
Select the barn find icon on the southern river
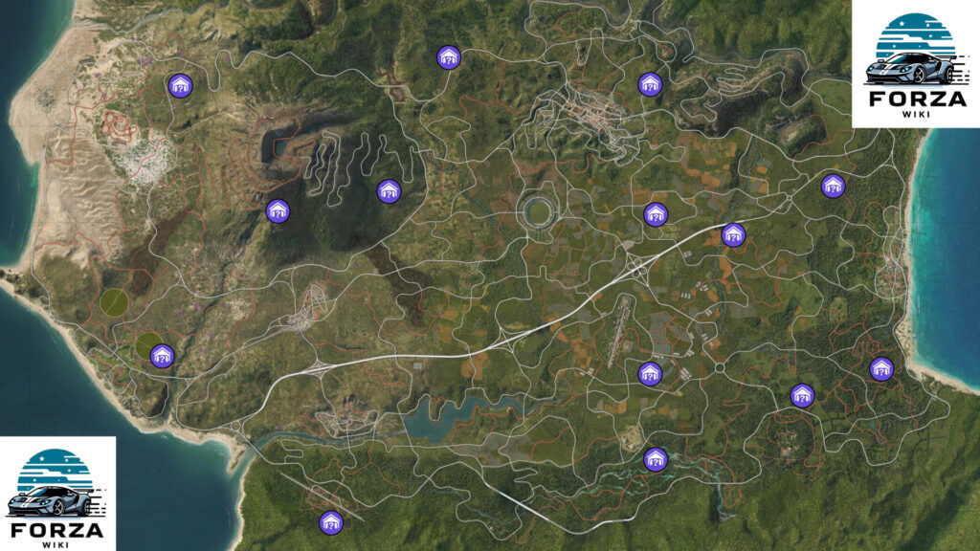coord(655,460)
